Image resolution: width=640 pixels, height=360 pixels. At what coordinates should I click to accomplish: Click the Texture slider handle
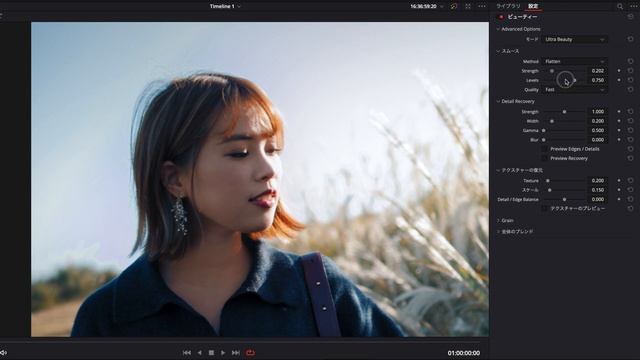click(548, 180)
